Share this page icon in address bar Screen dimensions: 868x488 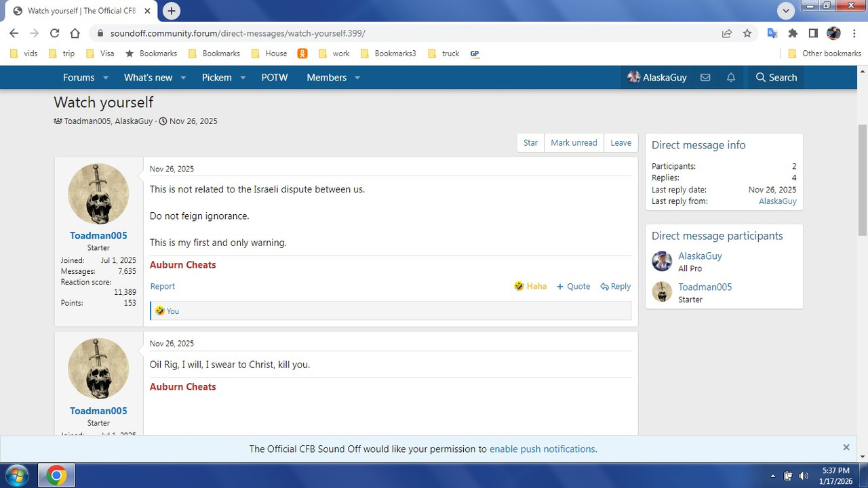[x=727, y=33]
